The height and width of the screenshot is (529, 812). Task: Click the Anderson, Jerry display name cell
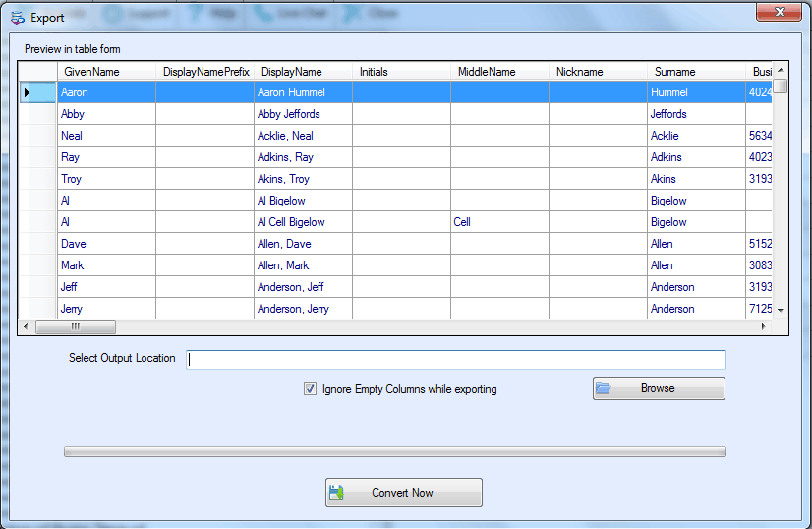(304, 309)
